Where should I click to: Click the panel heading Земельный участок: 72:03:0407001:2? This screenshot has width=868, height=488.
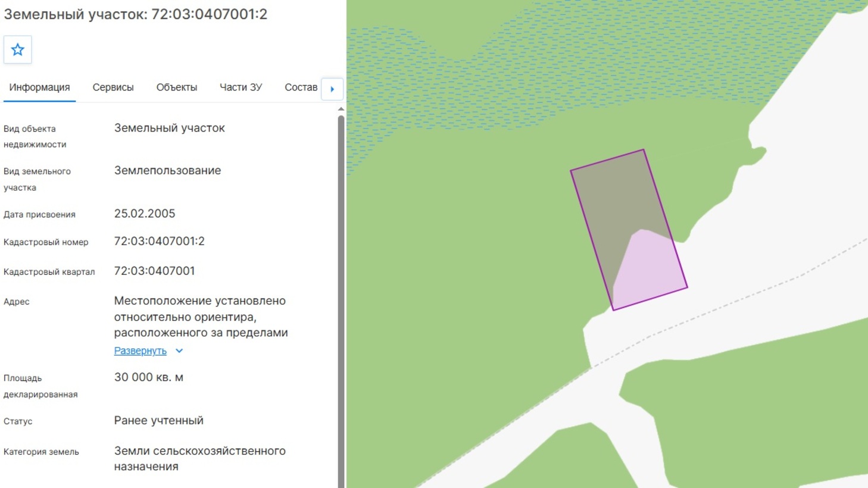click(136, 14)
